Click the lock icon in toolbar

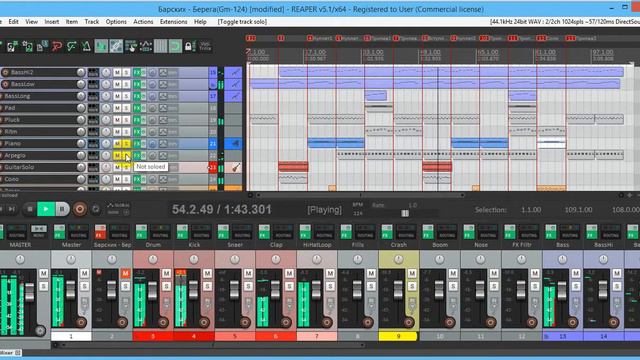(x=189, y=46)
